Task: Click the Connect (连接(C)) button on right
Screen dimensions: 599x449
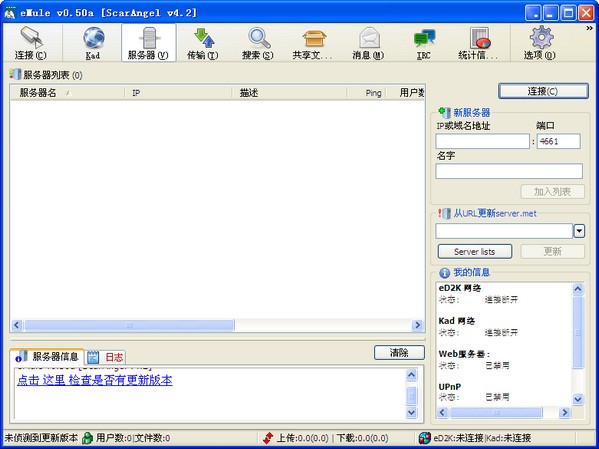Action: 543,91
